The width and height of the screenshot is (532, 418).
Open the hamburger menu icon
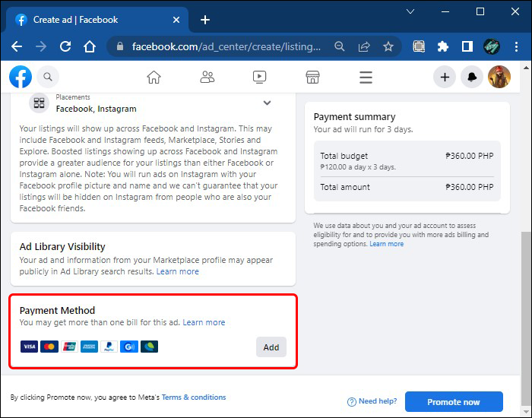[x=366, y=78]
